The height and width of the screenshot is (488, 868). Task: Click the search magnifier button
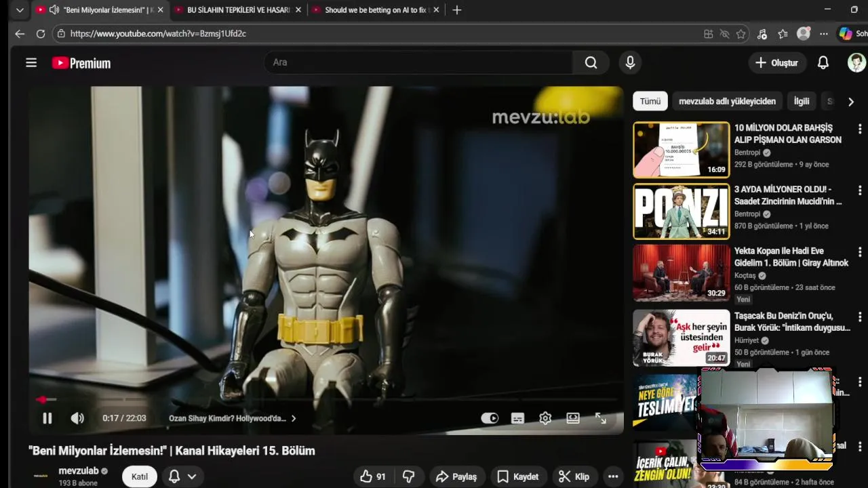coord(591,62)
